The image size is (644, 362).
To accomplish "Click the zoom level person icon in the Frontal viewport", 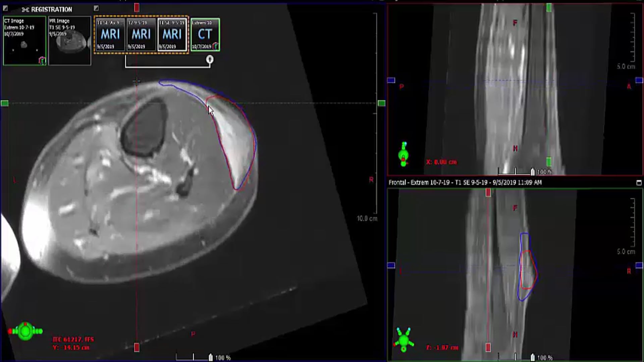I will (x=533, y=356).
